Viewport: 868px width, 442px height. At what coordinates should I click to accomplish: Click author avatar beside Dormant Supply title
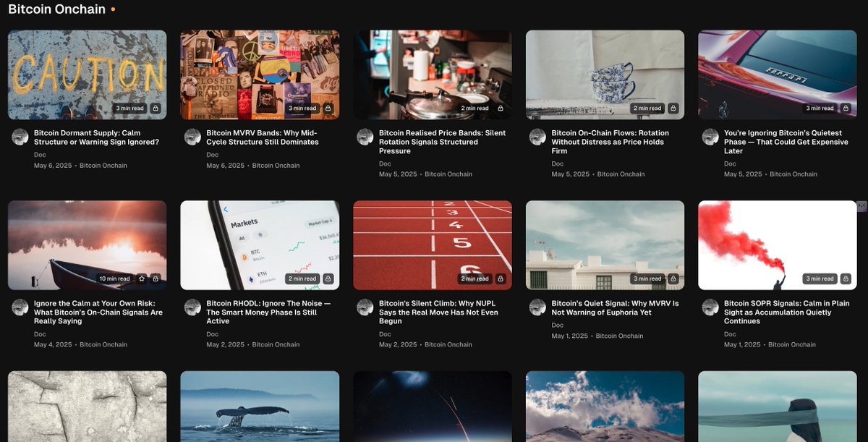click(x=20, y=137)
